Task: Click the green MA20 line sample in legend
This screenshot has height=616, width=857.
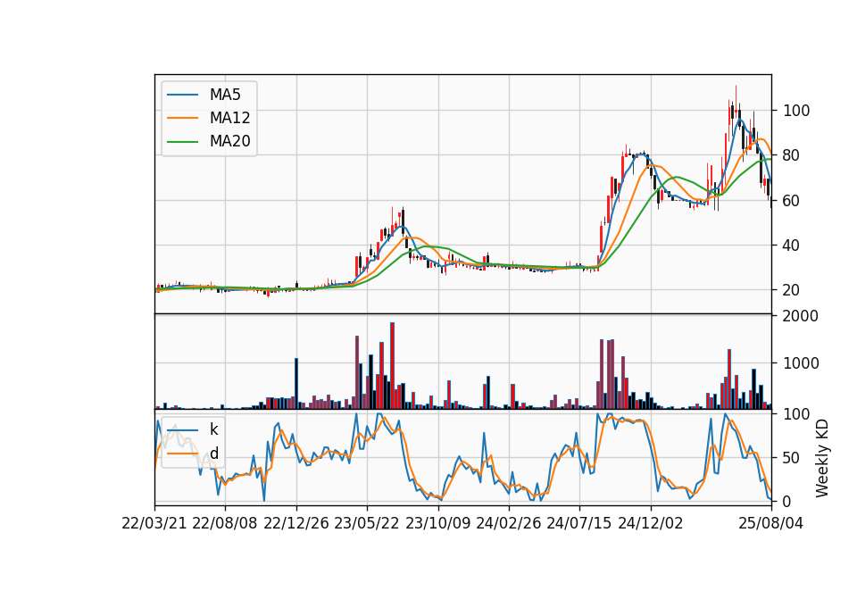Action: click(x=182, y=142)
